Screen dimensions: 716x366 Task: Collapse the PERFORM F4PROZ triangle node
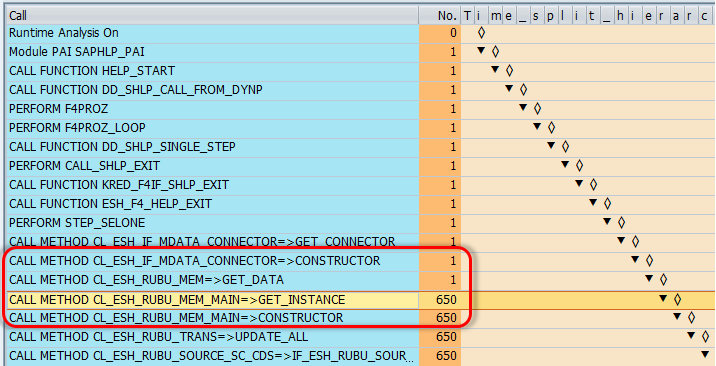click(x=523, y=107)
